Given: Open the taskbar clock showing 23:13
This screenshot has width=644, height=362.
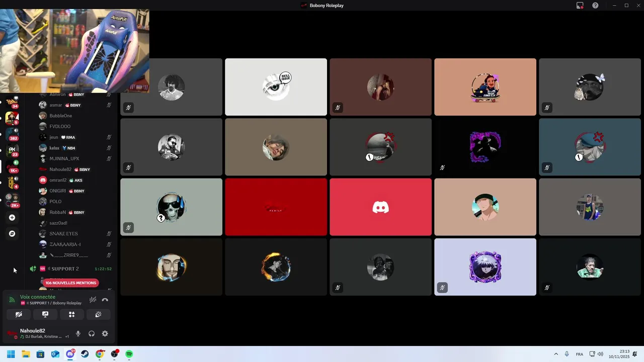Looking at the screenshot, I should (619, 354).
